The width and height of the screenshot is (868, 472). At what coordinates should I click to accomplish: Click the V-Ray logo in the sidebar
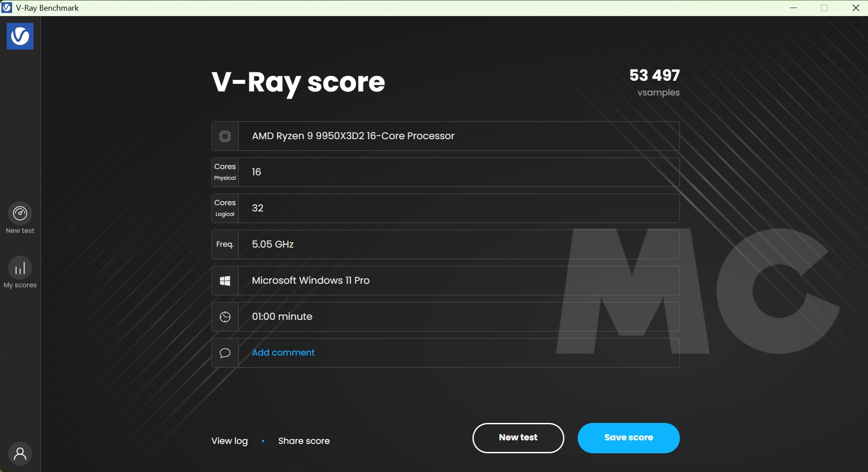coord(20,36)
